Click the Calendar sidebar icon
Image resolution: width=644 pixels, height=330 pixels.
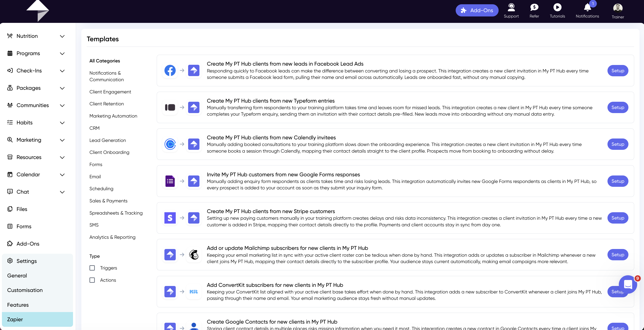10,174
